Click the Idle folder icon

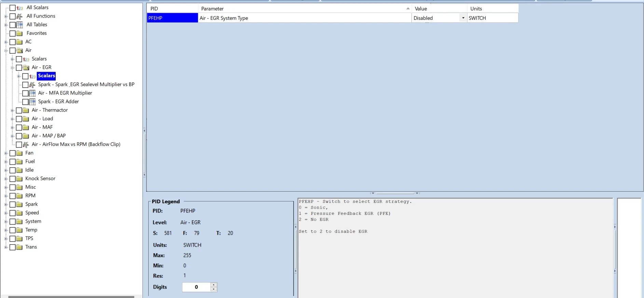point(19,170)
